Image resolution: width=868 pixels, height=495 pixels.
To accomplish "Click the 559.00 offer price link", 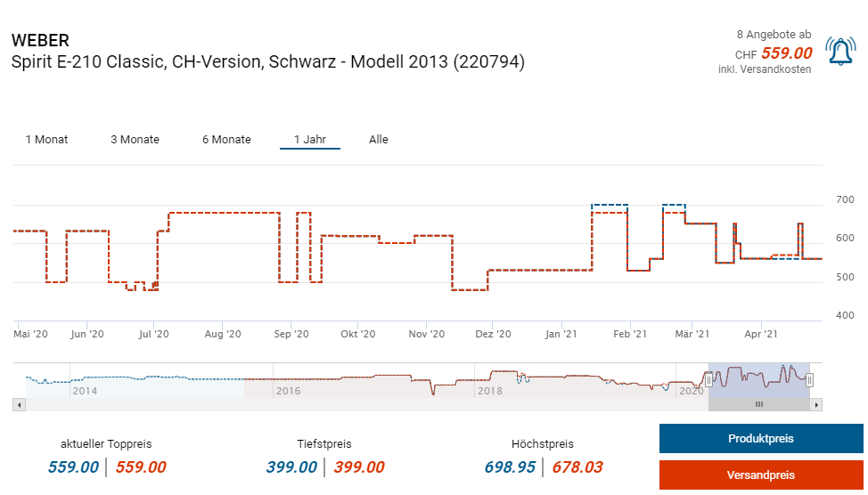I will coord(786,53).
